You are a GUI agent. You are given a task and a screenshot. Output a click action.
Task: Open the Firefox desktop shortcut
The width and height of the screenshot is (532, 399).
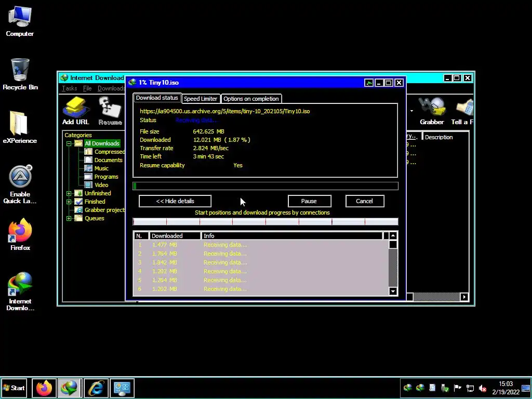20,234
